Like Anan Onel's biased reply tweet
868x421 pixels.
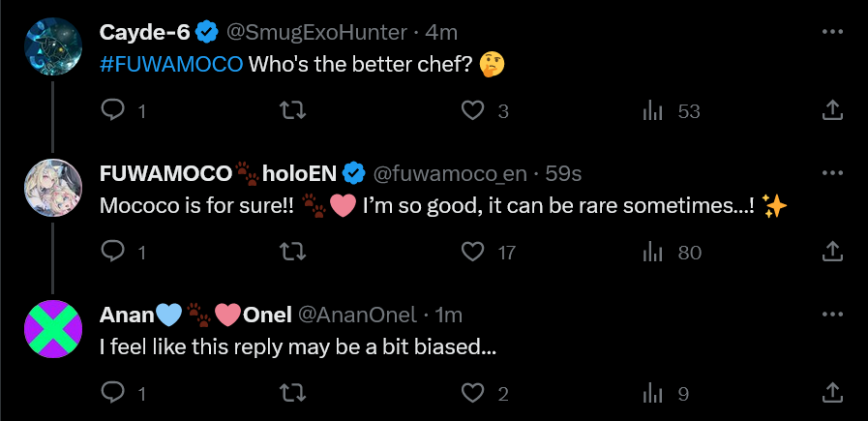(x=472, y=393)
